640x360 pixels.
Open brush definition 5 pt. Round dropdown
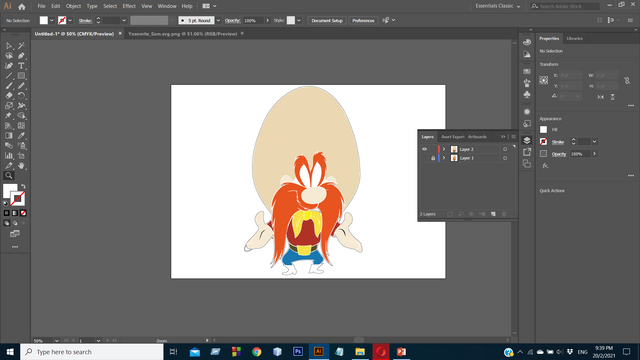(218, 20)
